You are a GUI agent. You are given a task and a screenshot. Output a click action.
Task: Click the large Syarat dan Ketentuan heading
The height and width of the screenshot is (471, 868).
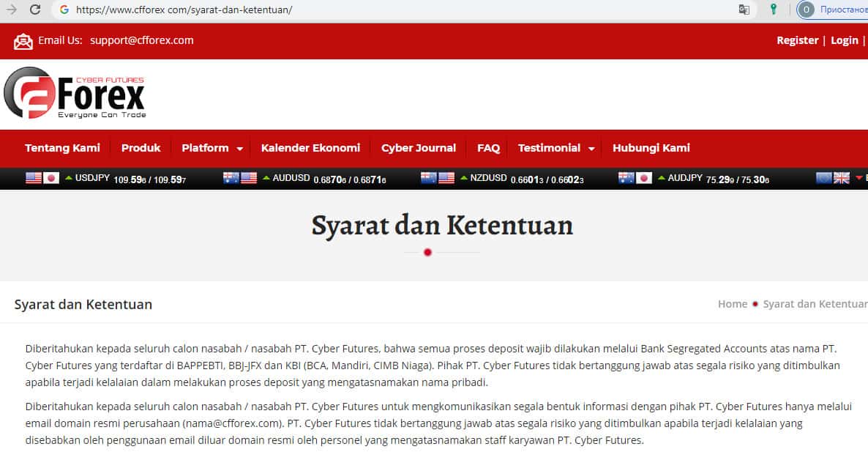(442, 225)
